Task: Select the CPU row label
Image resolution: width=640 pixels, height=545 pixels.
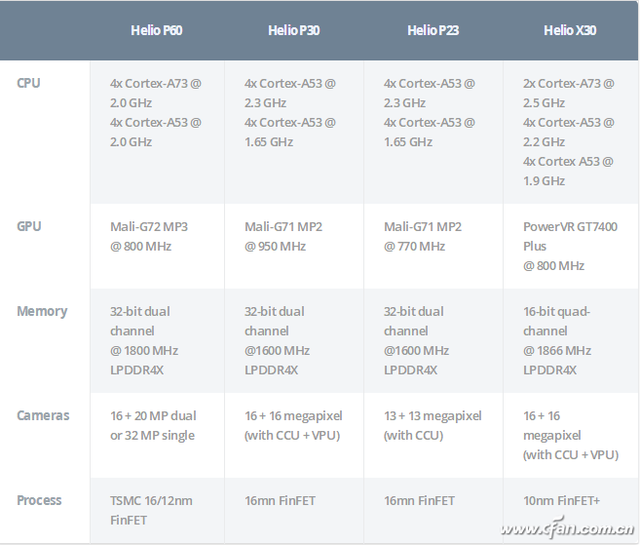Action: point(28,83)
